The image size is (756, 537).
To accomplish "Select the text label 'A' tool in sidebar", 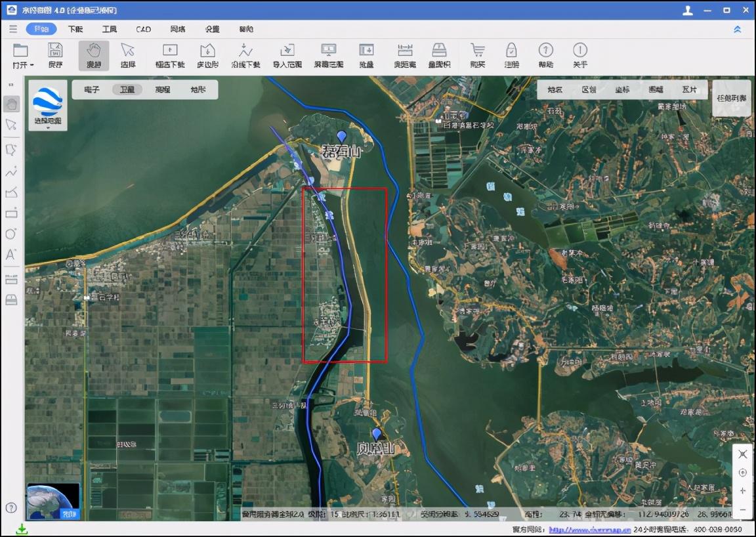I will point(11,255).
